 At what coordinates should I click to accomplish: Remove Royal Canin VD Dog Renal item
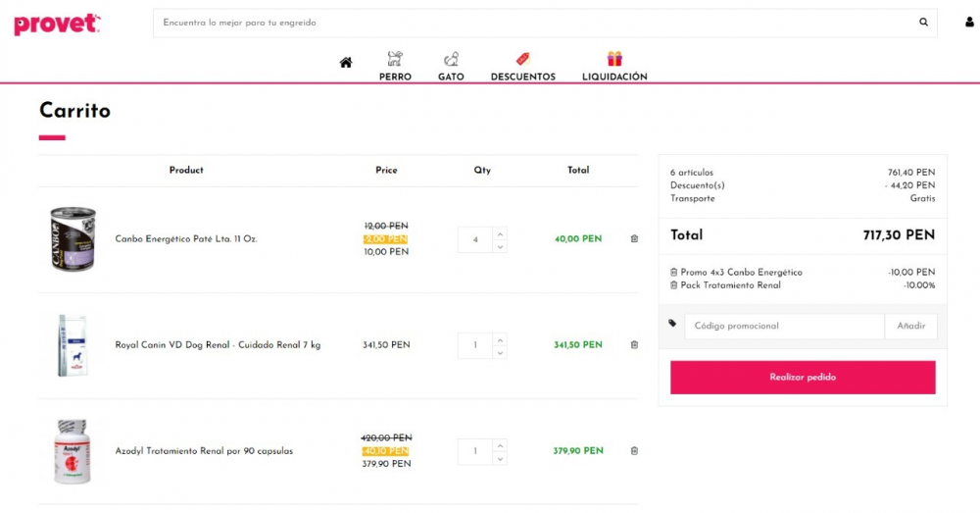coord(634,344)
